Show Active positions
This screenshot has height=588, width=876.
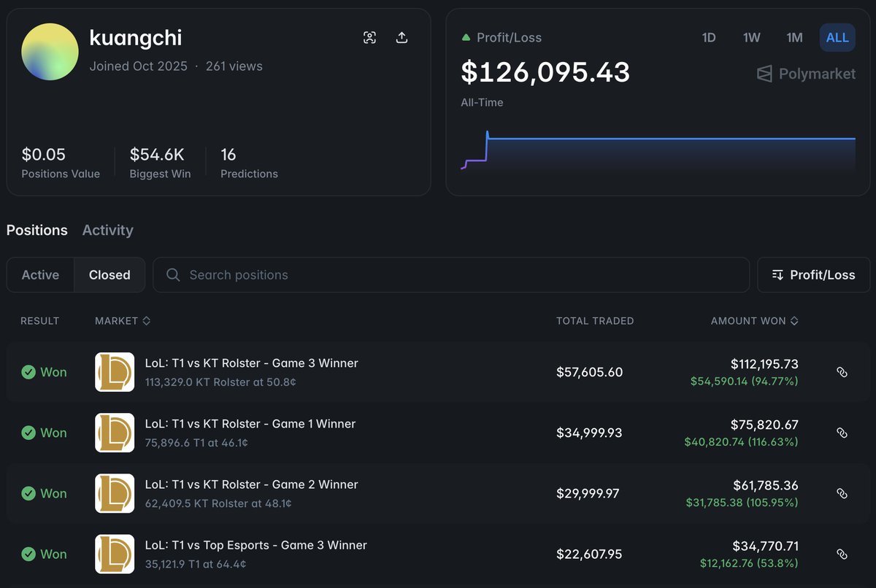(x=40, y=275)
